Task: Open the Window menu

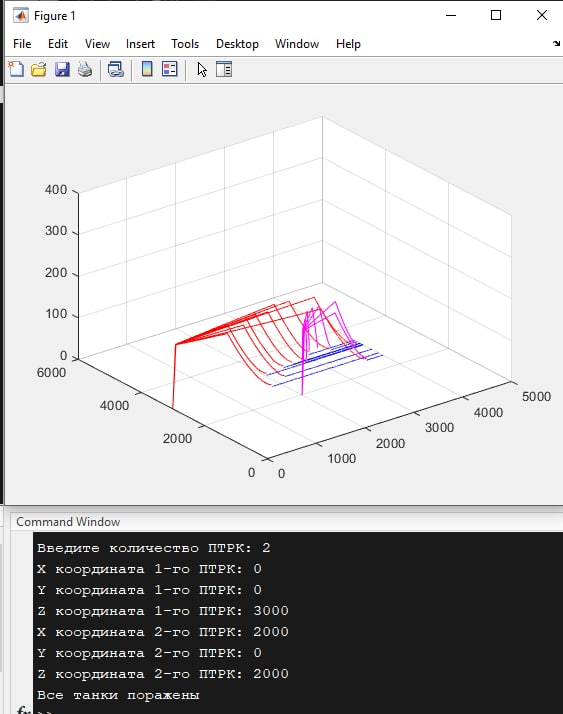Action: [x=297, y=44]
